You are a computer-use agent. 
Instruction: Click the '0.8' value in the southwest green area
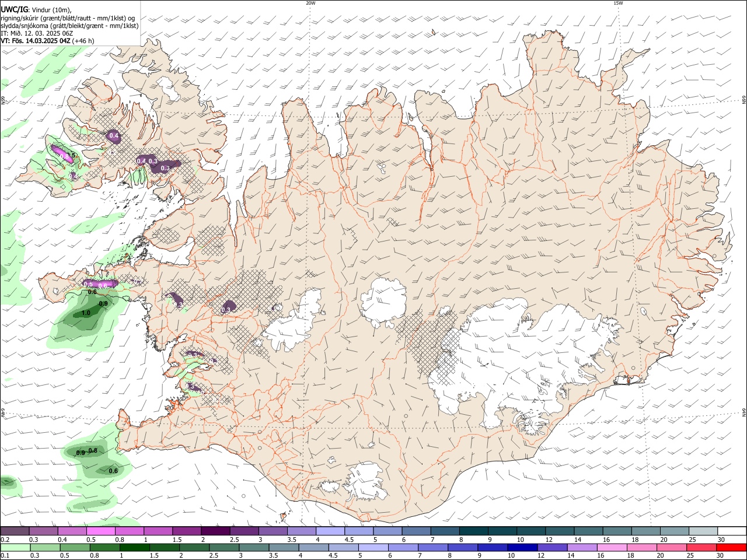pos(92,450)
